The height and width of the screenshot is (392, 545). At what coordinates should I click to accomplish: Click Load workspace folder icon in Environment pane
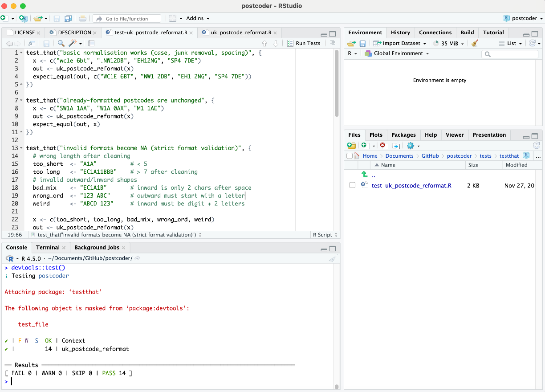351,43
